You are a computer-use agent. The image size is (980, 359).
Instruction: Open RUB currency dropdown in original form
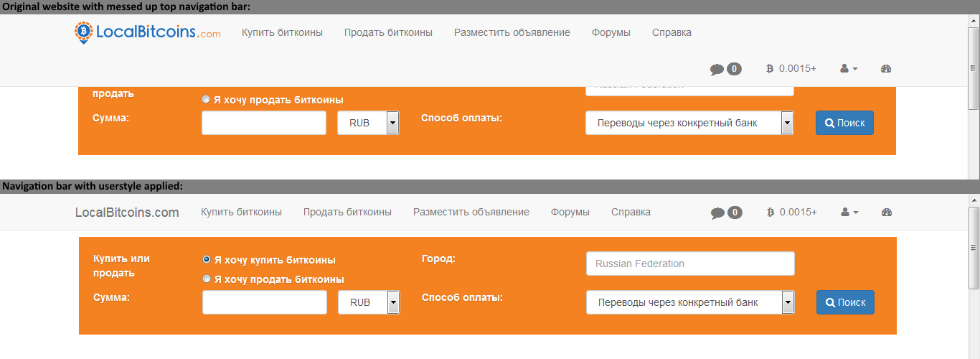369,123
